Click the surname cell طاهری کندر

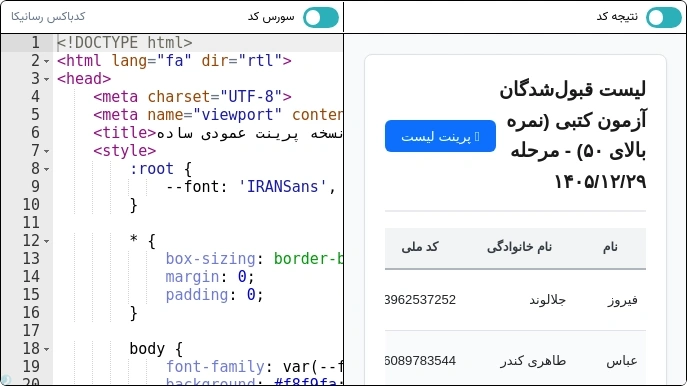tap(533, 361)
